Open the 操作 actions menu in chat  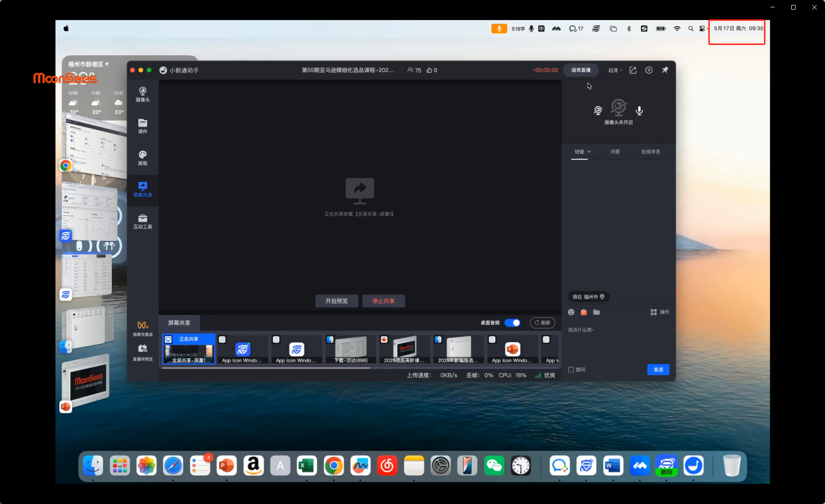click(x=660, y=312)
